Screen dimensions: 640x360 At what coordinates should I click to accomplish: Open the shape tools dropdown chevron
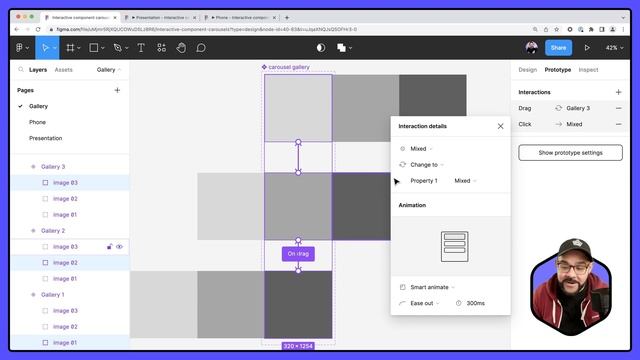point(102,48)
